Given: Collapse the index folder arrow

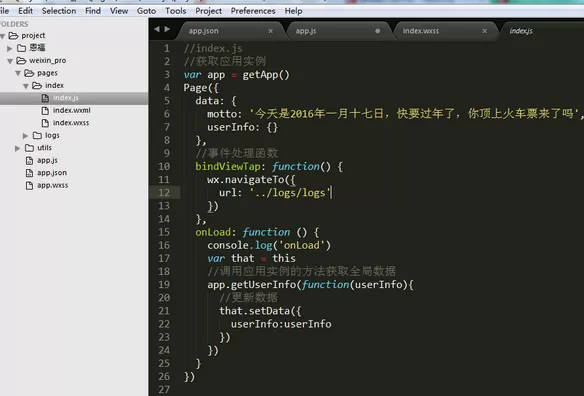Looking at the screenshot, I should click(26, 86).
